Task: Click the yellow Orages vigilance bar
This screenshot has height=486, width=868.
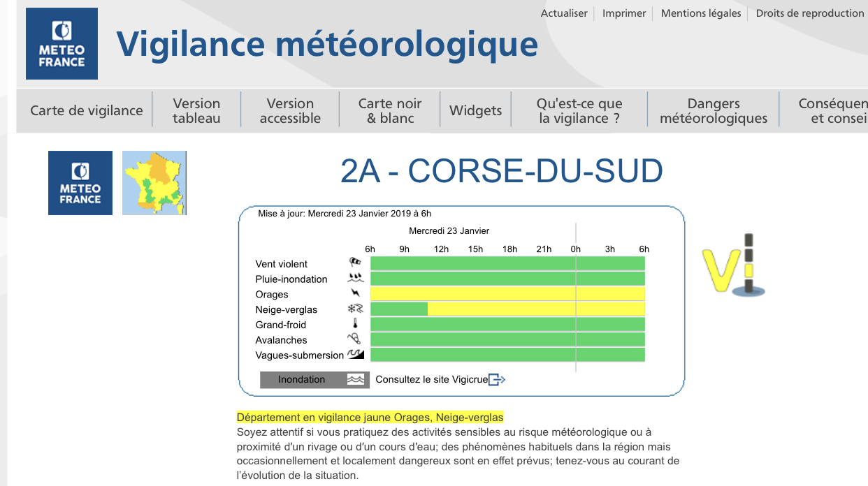Action: pos(507,294)
